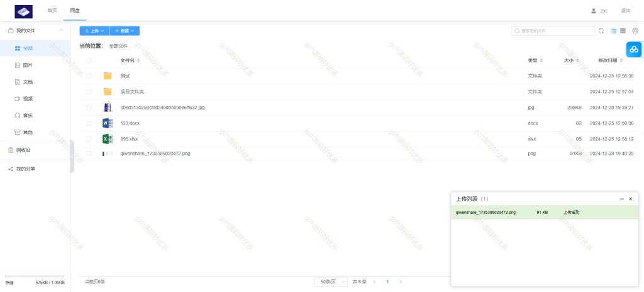
Task: Open the settings gear icon
Action: [635, 31]
